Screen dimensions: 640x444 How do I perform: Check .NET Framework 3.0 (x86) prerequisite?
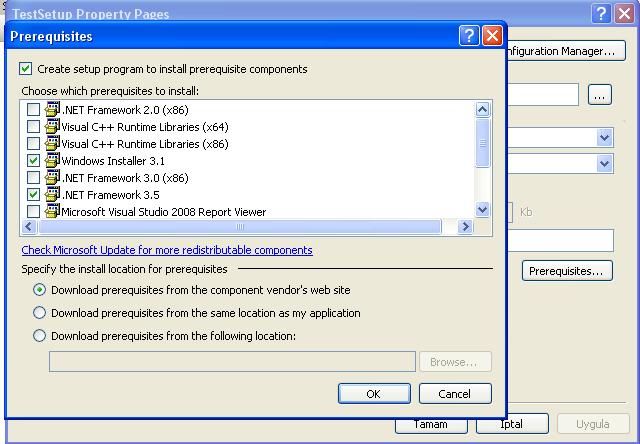[33, 178]
